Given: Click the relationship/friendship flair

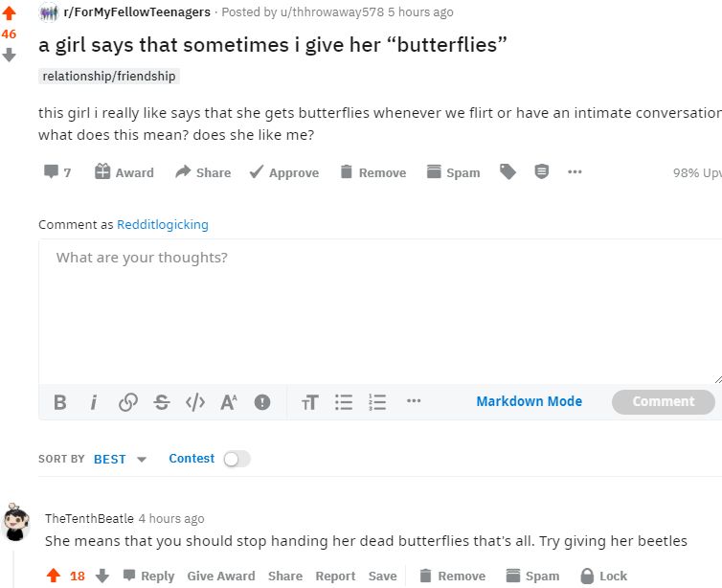Looking at the screenshot, I should point(109,76).
